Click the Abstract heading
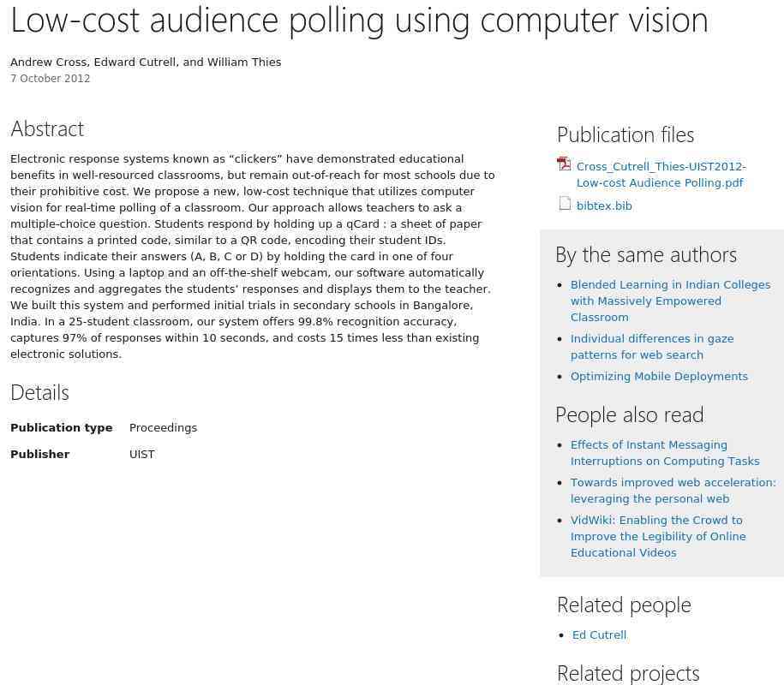Screen dimensions: 784x685 pos(47,129)
